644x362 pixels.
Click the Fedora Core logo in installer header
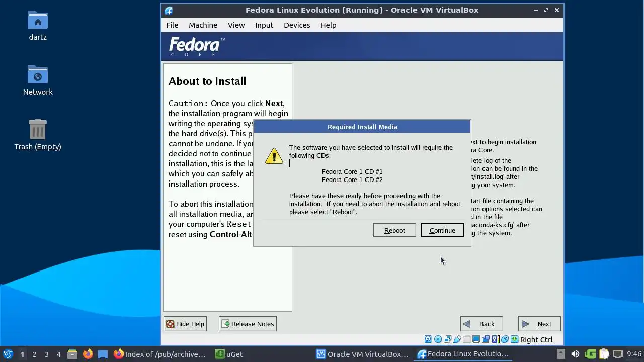pyautogui.click(x=197, y=47)
